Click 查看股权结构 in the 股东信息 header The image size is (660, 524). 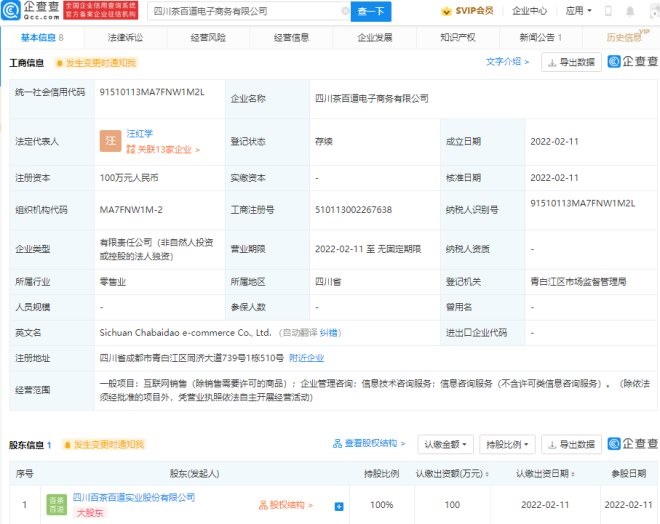(362, 443)
